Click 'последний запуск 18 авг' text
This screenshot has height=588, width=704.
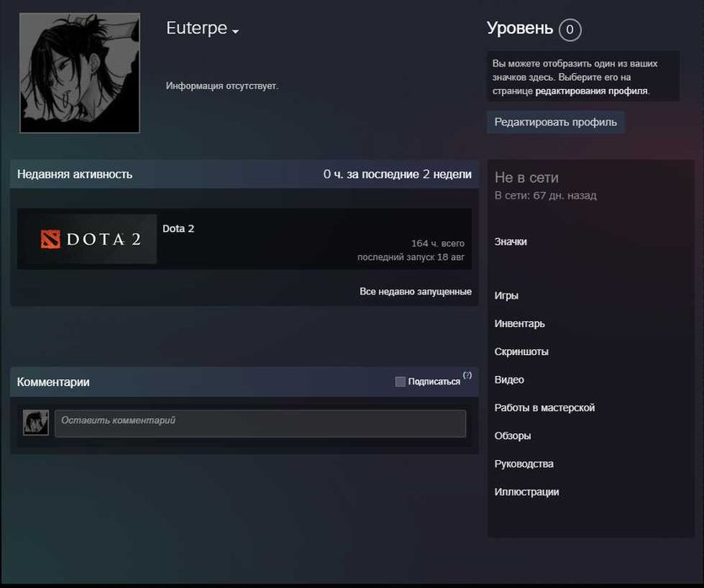(410, 257)
